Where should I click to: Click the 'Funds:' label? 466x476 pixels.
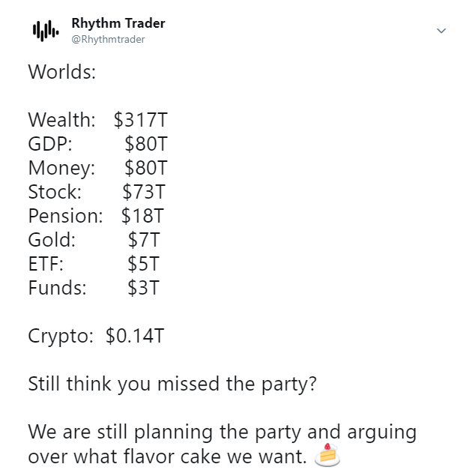pyautogui.click(x=58, y=288)
